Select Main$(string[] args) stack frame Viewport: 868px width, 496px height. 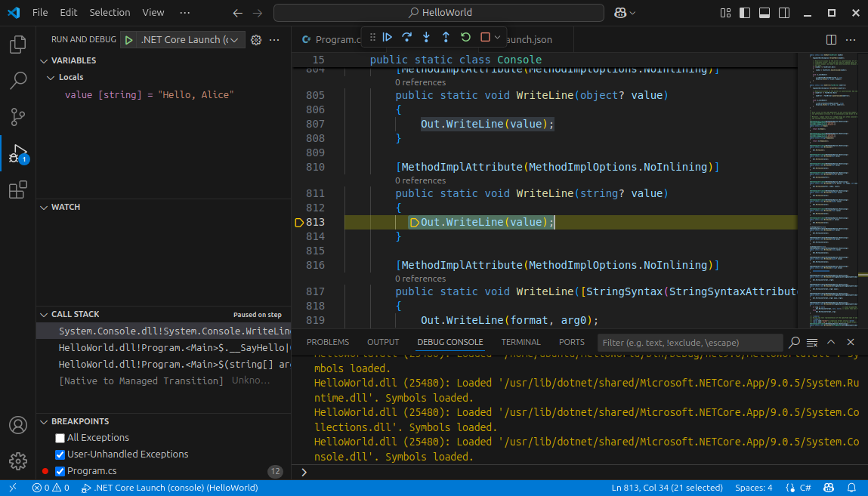tap(163, 365)
